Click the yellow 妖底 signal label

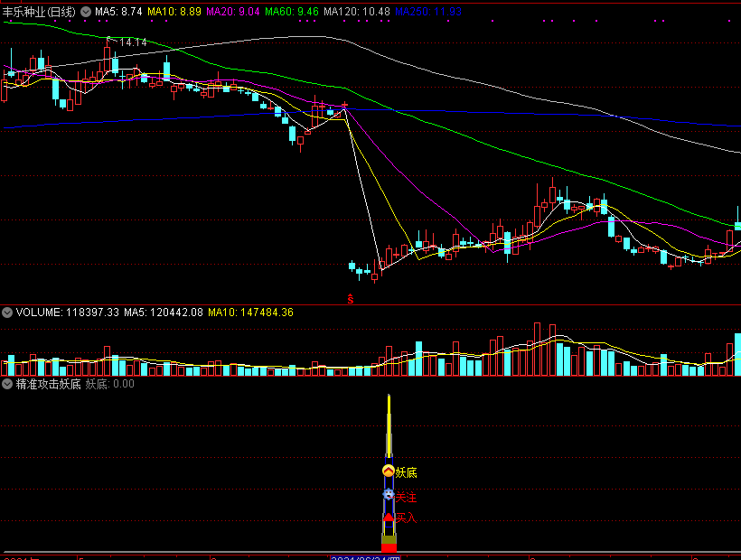tap(406, 472)
